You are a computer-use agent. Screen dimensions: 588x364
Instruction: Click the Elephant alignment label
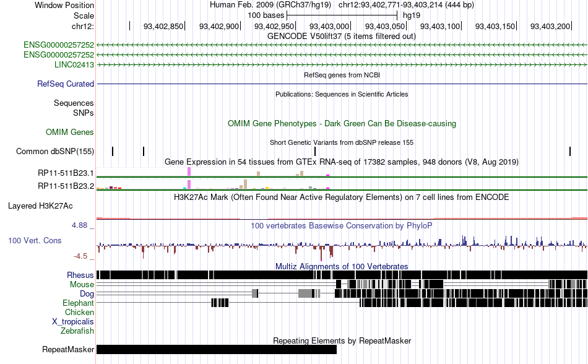[x=78, y=303]
